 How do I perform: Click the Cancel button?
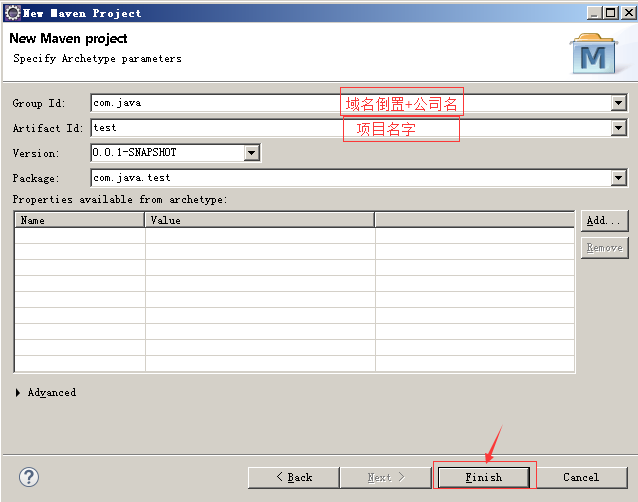[581, 477]
